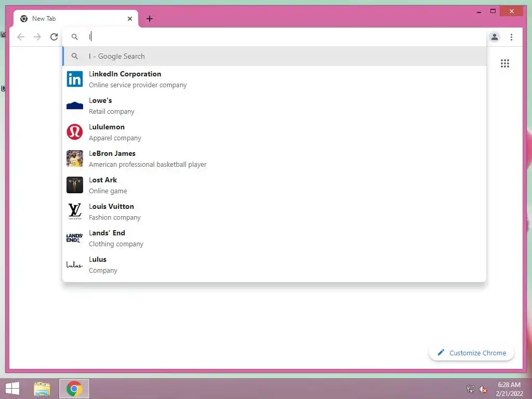Click 'American professional basketball player' description

pyautogui.click(x=148, y=165)
